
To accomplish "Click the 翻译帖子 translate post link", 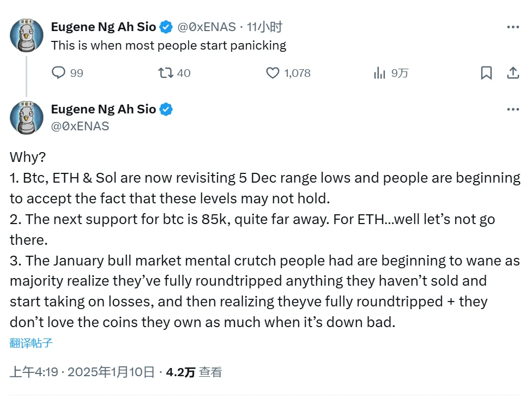I will (31, 343).
